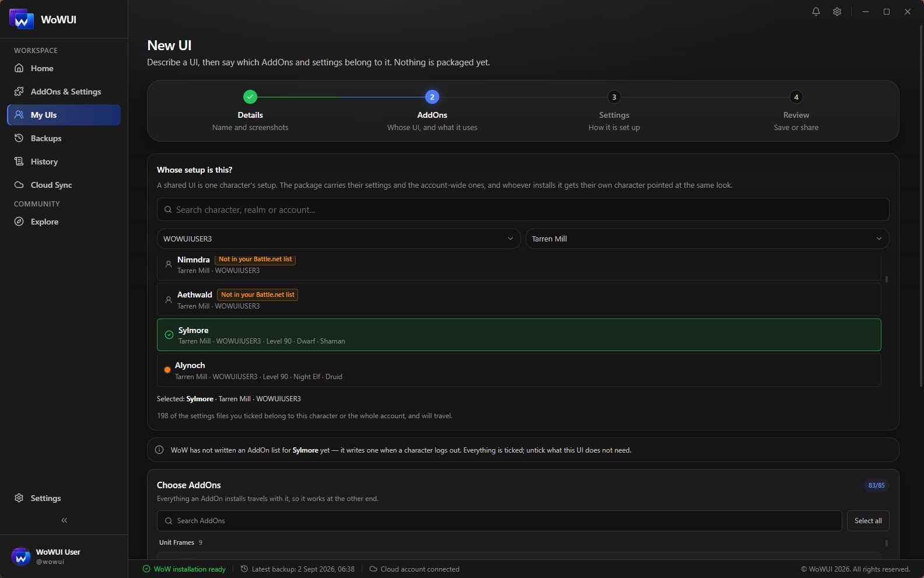Click the WoWUI logo icon

(x=21, y=19)
